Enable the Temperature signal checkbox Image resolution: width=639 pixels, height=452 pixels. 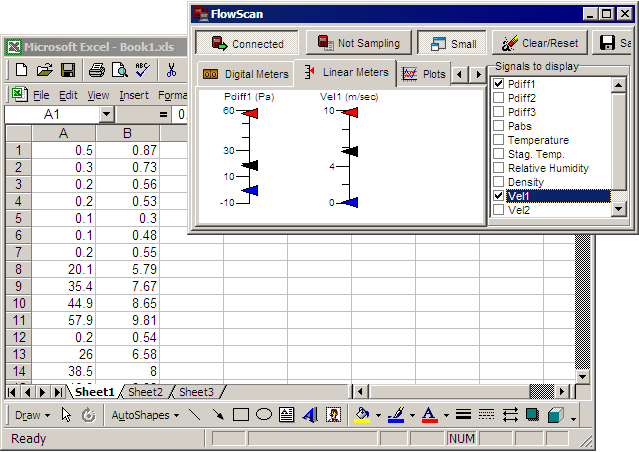(x=498, y=141)
